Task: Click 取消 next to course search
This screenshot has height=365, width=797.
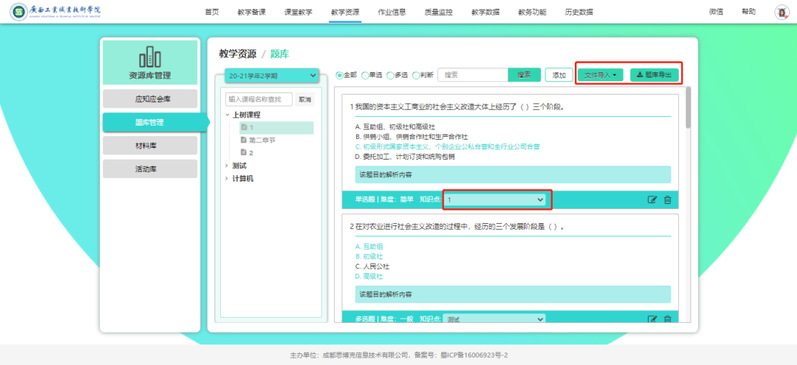Action: coord(305,99)
